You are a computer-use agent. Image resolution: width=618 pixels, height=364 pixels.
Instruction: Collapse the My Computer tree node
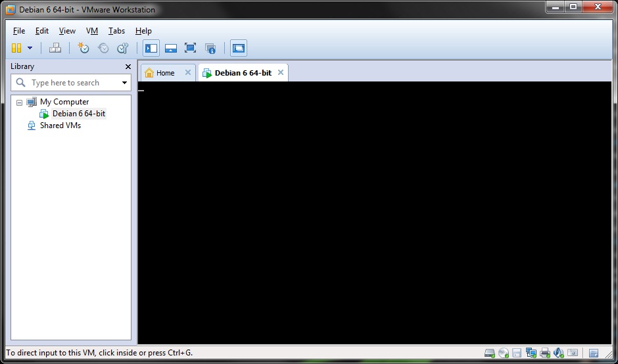click(19, 102)
